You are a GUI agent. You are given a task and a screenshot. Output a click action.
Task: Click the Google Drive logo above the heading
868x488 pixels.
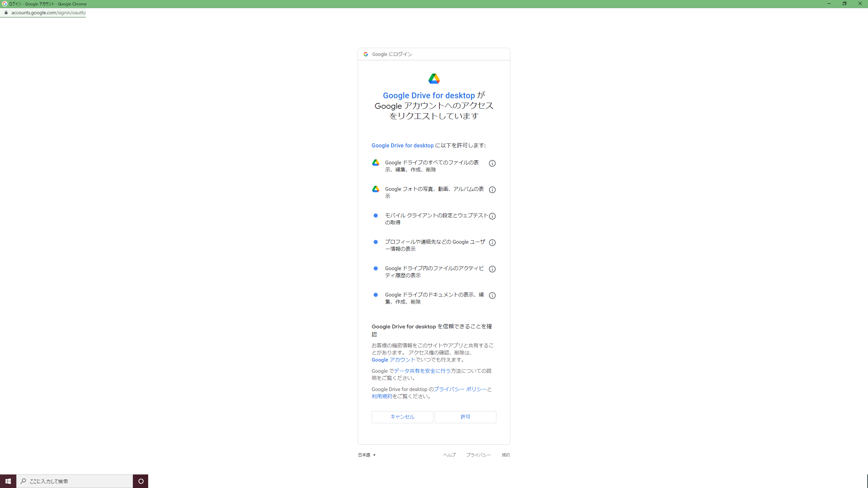point(434,78)
